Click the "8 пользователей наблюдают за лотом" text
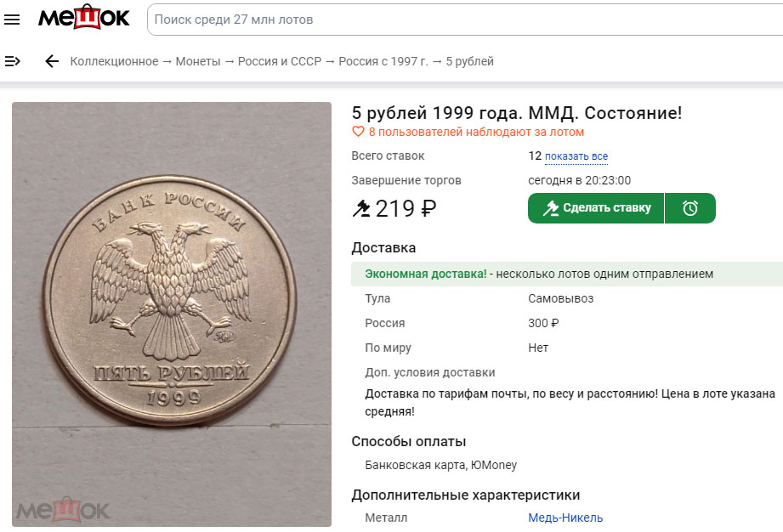Screen dimensions: 783x532 476,133
